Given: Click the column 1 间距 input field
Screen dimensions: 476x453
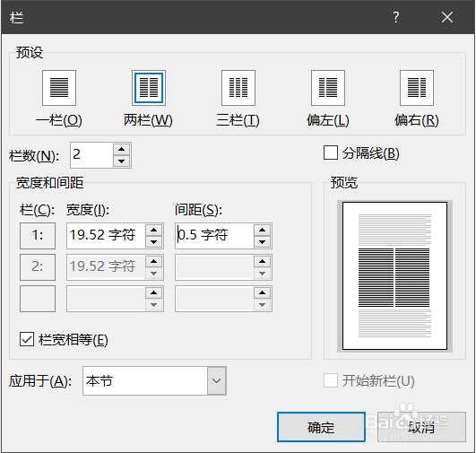Looking at the screenshot, I should 214,236.
